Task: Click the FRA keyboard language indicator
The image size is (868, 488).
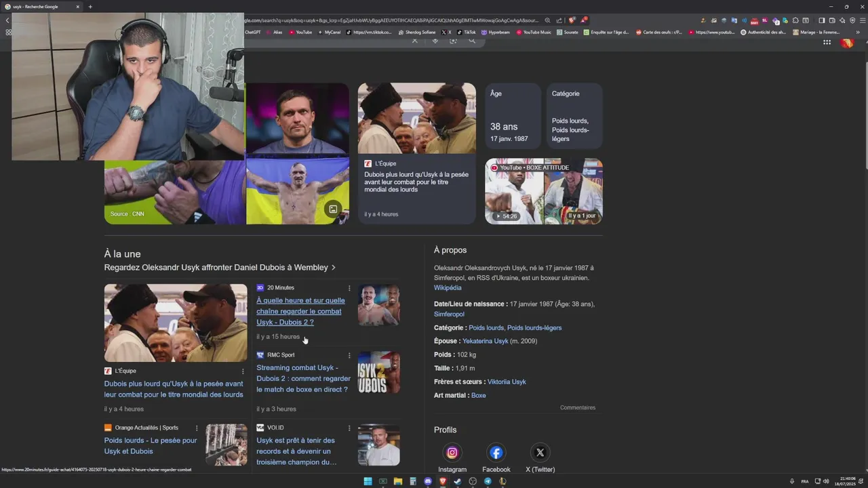Action: (805, 481)
